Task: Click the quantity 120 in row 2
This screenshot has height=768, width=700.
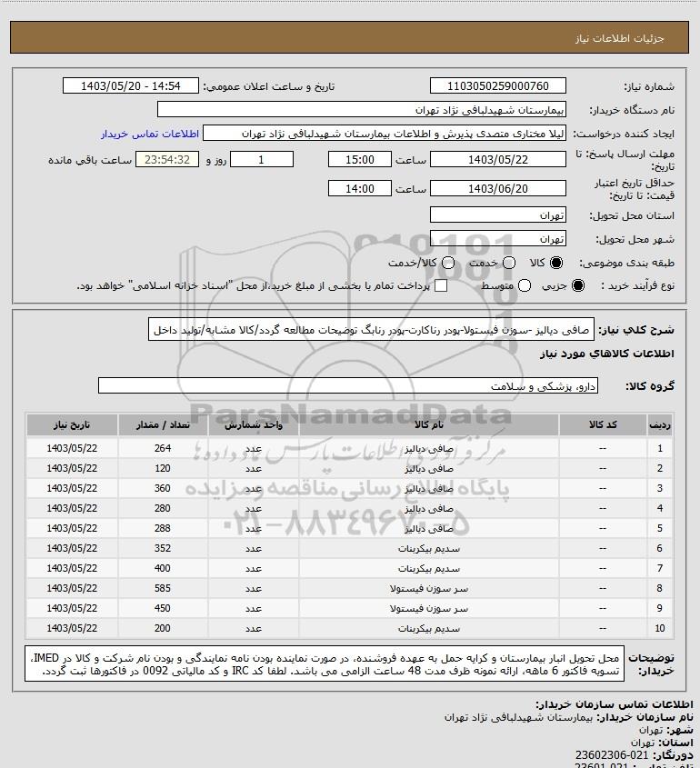Action: click(163, 468)
